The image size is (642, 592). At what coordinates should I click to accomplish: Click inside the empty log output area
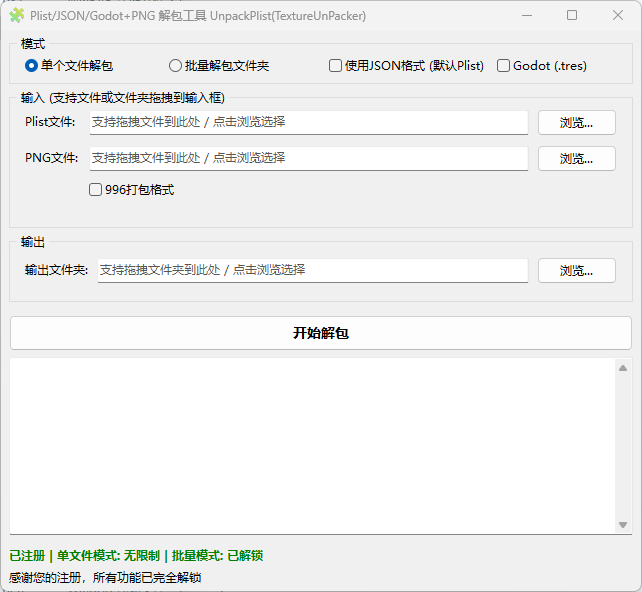click(313, 446)
